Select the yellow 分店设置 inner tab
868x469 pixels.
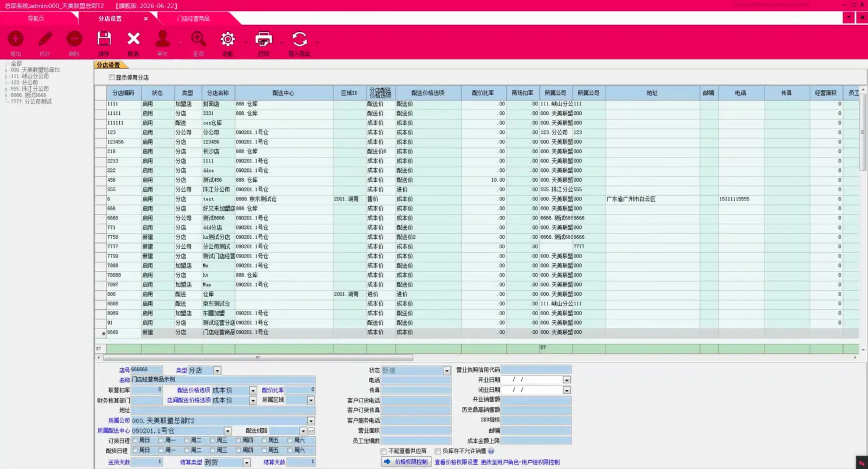[108, 65]
